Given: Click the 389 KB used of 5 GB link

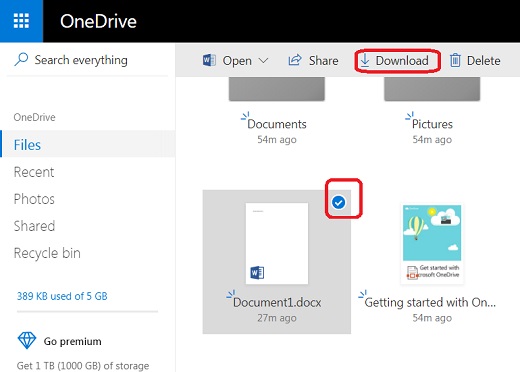Looking at the screenshot, I should (62, 296).
